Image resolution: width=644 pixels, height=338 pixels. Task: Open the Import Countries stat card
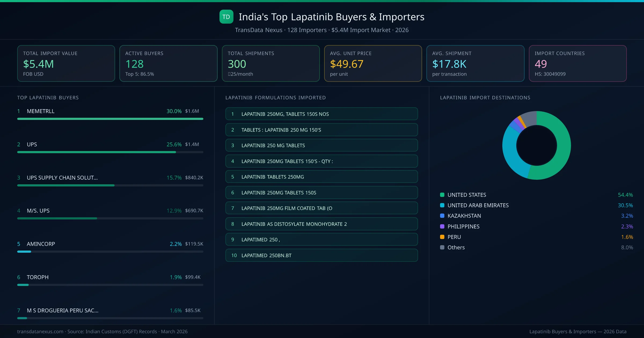coord(578,63)
